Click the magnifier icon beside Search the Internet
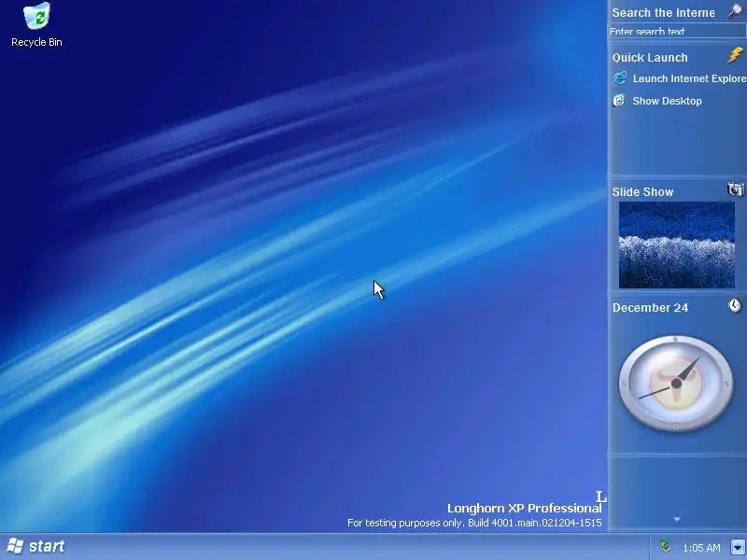 pyautogui.click(x=736, y=10)
